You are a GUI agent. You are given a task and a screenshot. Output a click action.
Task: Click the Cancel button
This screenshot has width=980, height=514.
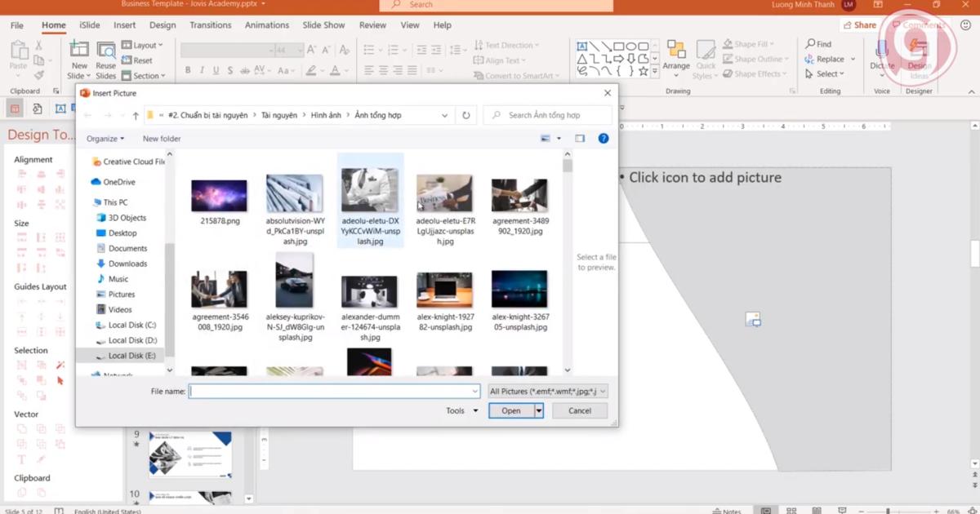579,410
